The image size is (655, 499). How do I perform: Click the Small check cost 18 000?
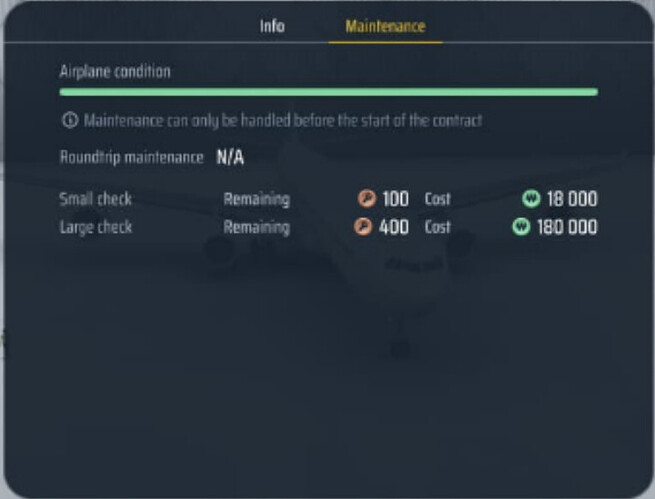(x=572, y=199)
